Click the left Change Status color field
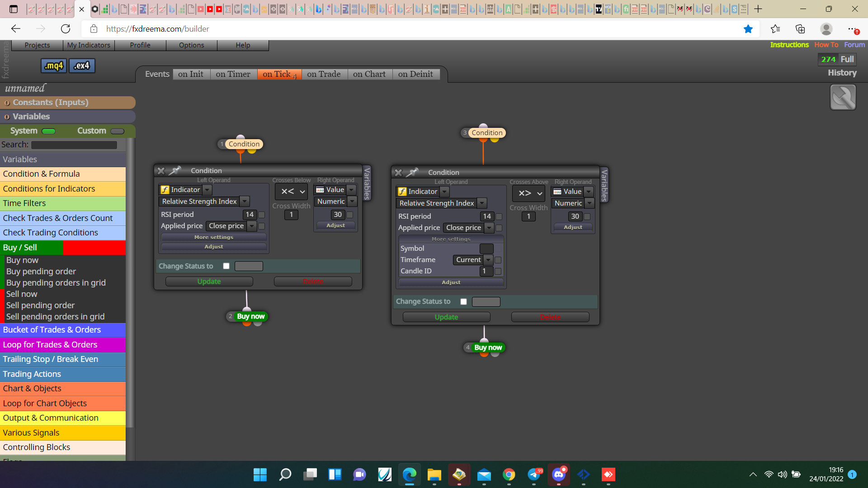The height and width of the screenshot is (488, 868). 249,266
